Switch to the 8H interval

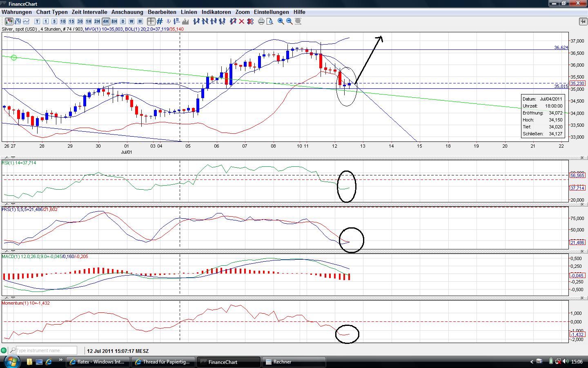[114, 21]
